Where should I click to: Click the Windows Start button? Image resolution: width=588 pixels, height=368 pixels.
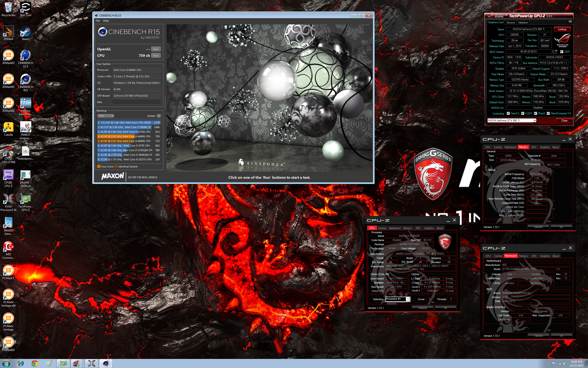point(6,363)
